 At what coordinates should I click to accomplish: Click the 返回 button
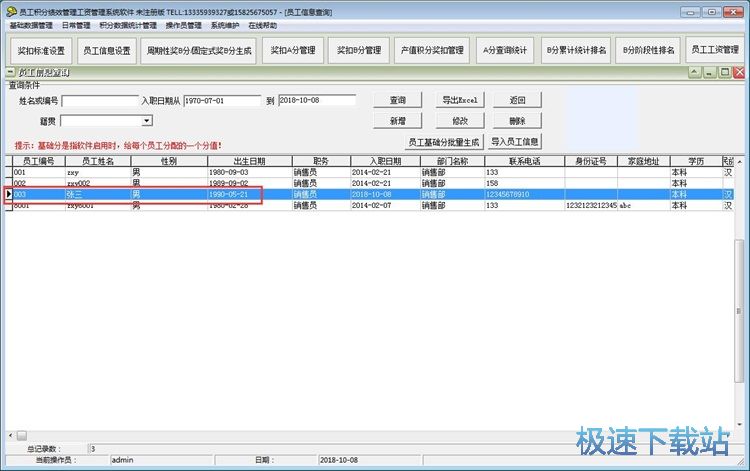[x=518, y=100]
